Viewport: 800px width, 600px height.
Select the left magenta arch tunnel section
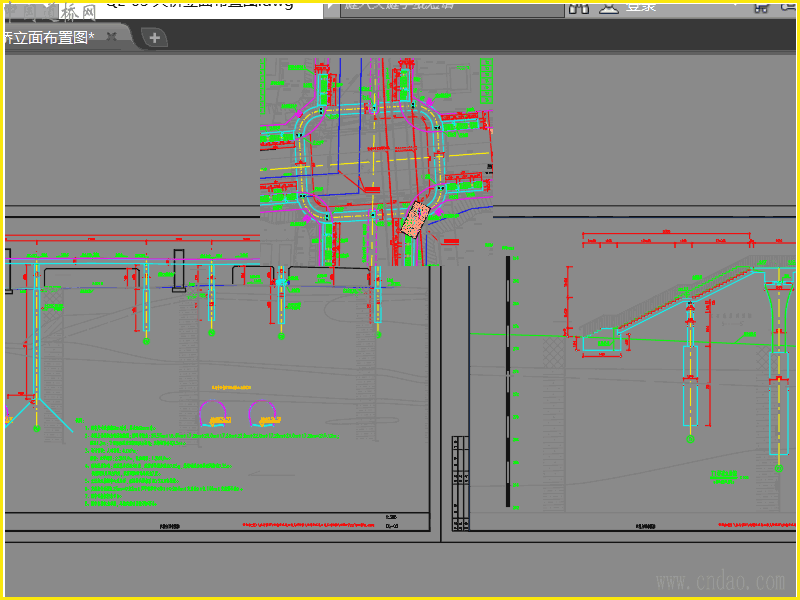tap(215, 413)
